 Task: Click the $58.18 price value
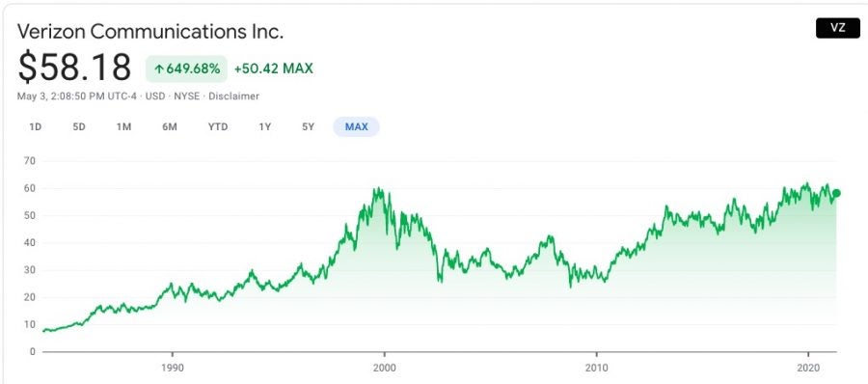[74, 68]
